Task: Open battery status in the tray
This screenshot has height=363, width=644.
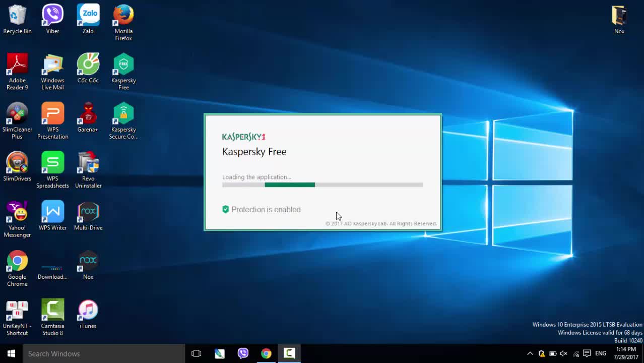Action: click(553, 353)
